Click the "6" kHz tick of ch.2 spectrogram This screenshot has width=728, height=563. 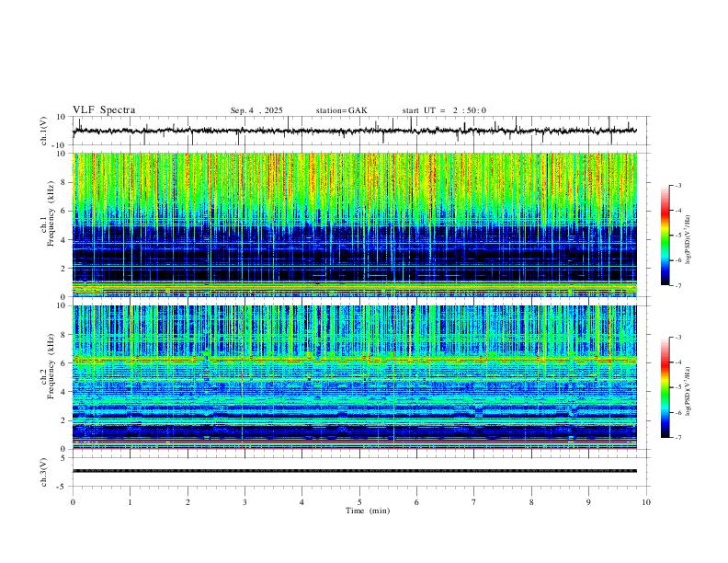[x=63, y=363]
